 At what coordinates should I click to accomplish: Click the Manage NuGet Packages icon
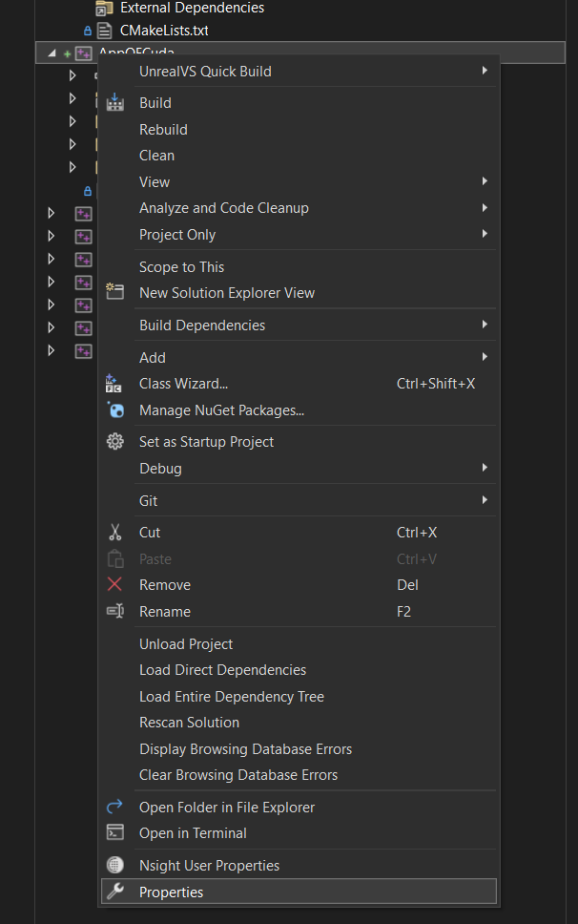point(115,410)
